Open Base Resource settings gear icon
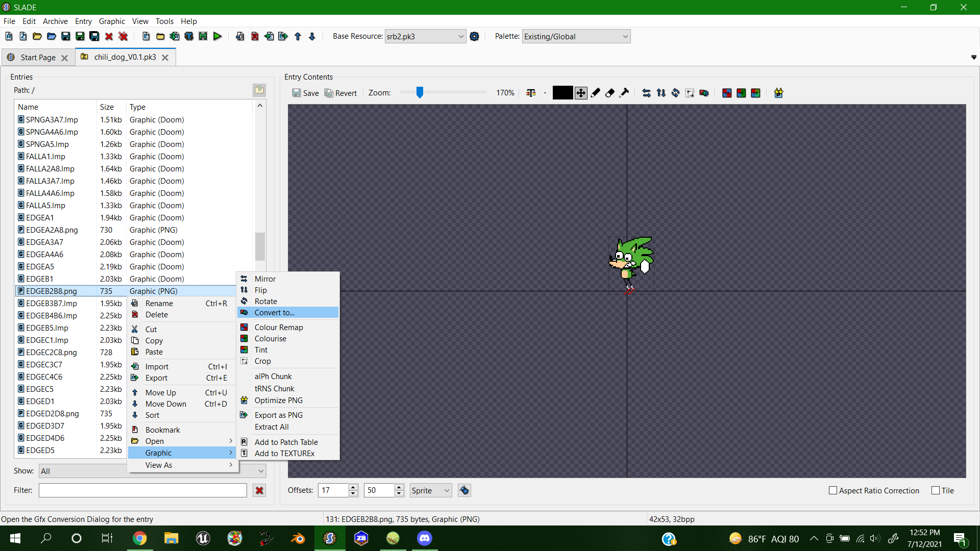 (475, 36)
